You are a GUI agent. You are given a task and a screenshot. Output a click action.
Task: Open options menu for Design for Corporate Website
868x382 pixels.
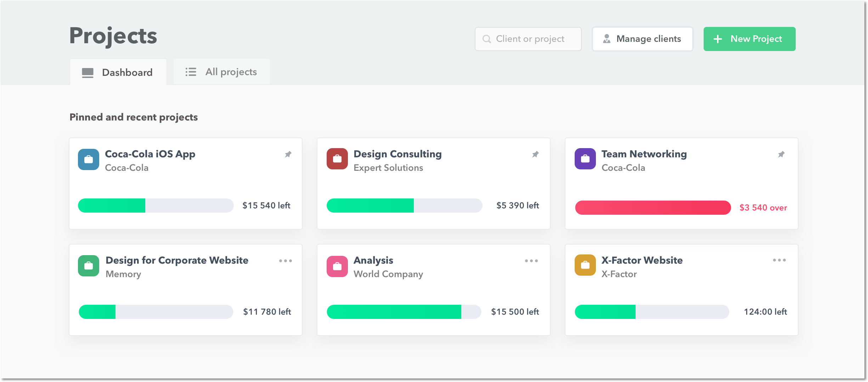[285, 261]
